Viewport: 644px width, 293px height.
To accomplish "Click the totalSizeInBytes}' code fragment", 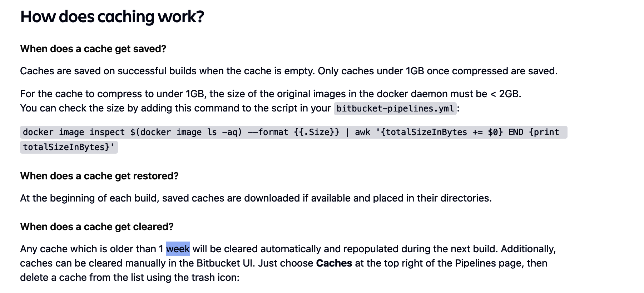I will coord(69,147).
